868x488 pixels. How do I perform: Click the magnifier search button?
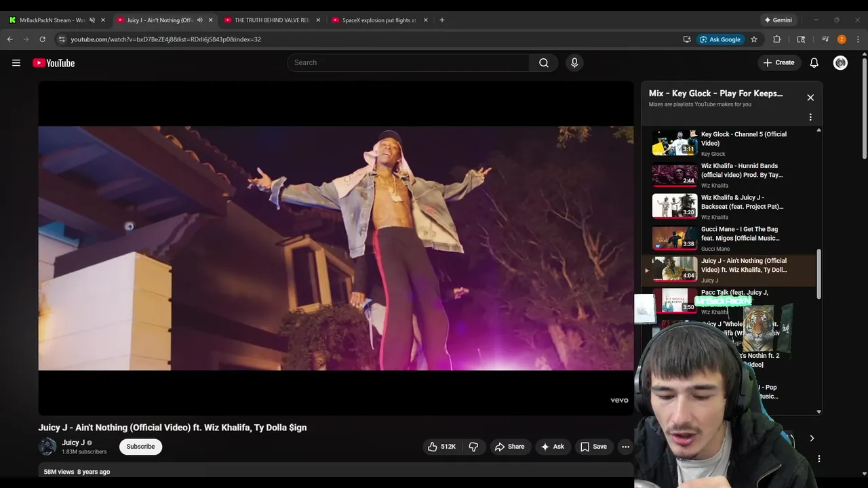(x=544, y=62)
